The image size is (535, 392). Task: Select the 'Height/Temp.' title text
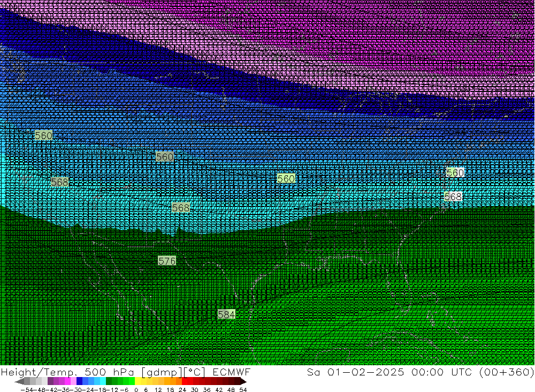pyautogui.click(x=39, y=372)
